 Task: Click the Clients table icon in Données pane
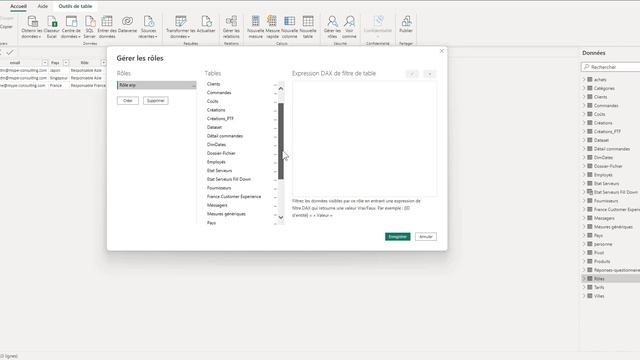[x=590, y=97]
